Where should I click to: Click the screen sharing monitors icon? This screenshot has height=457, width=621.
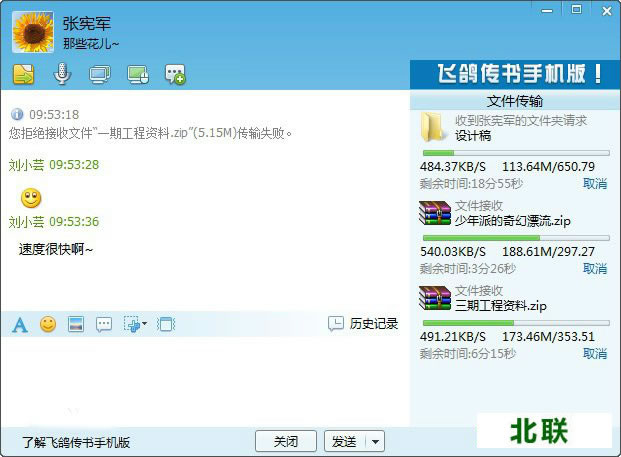click(99, 73)
